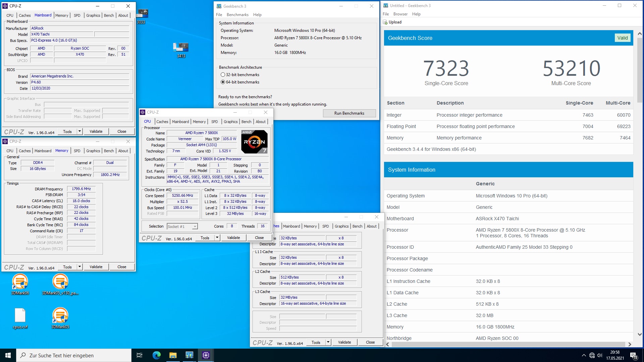This screenshot has width=644, height=362.
Task: Open the notification center icon
Action: pyautogui.click(x=633, y=355)
